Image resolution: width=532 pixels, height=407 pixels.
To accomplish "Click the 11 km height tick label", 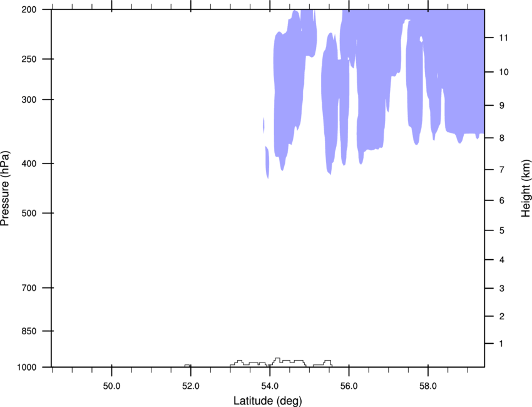I will [503, 38].
